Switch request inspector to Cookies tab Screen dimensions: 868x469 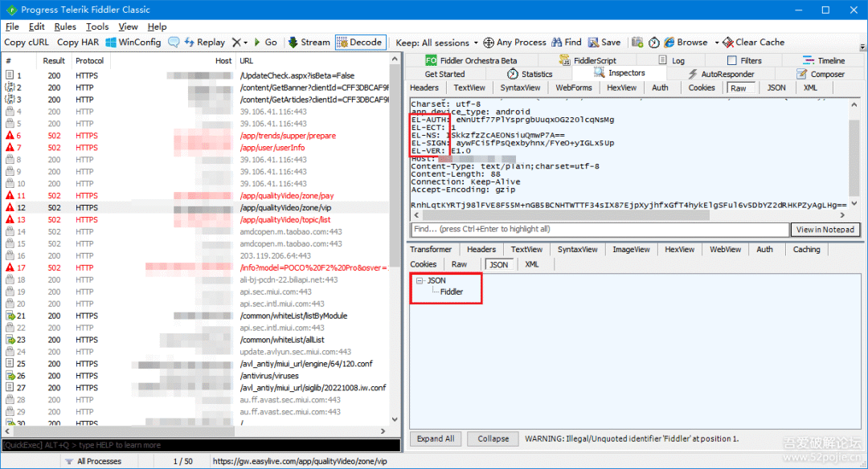coord(702,88)
